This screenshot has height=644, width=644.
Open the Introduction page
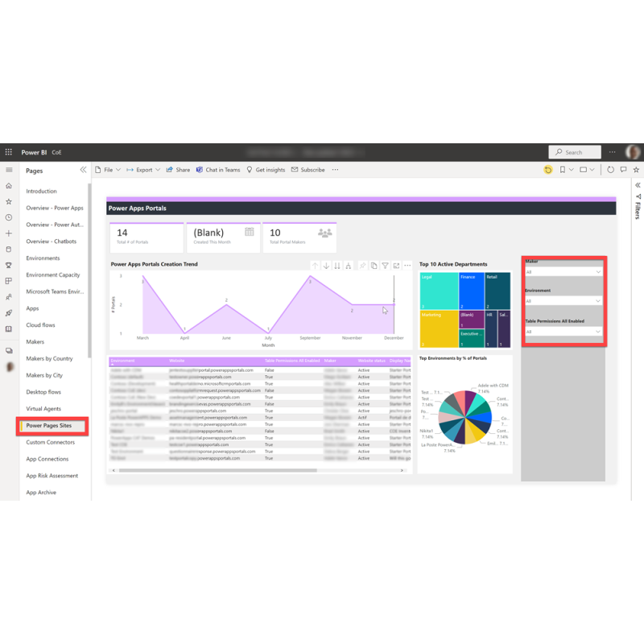(42, 191)
